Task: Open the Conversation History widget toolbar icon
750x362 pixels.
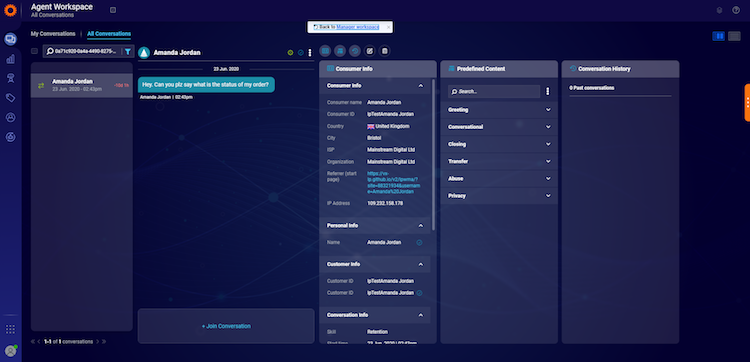Action: point(354,51)
